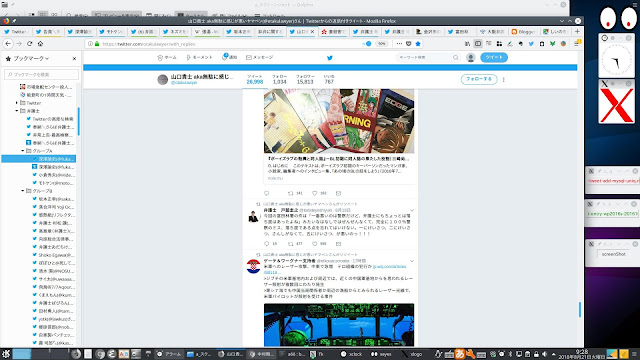640x360 pixels.
Task: Save the page to Pocket
Action: 409,44
